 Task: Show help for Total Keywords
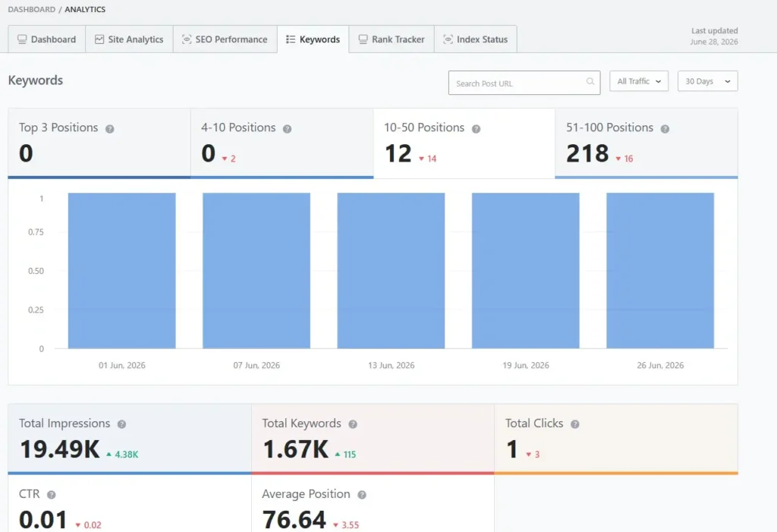click(x=352, y=424)
